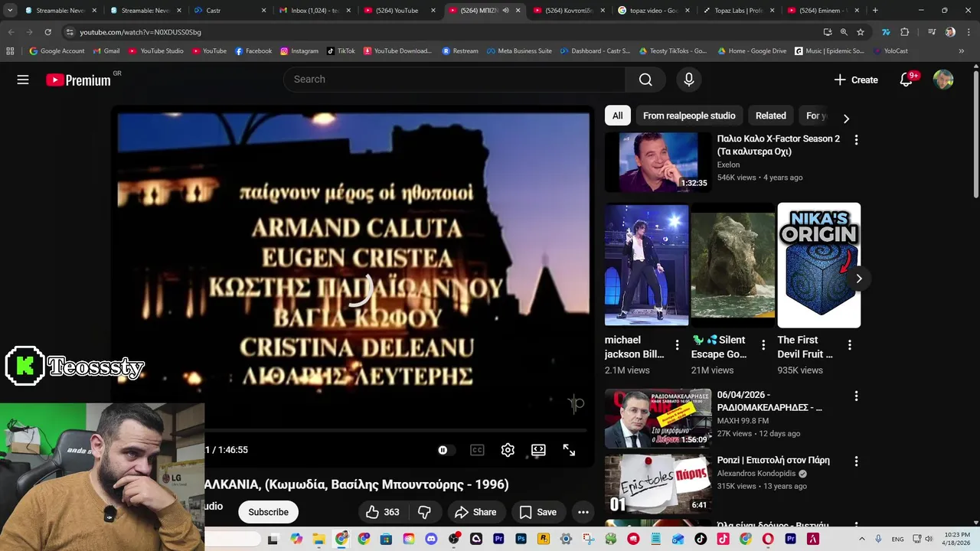
Task: Switch to the Topaz Labs tab
Action: point(740,11)
